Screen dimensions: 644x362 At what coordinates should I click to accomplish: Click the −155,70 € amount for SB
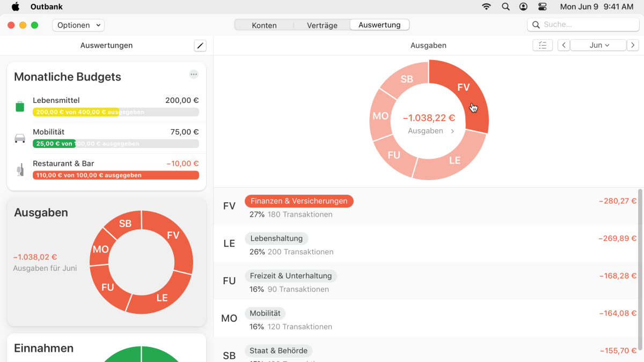coord(618,351)
